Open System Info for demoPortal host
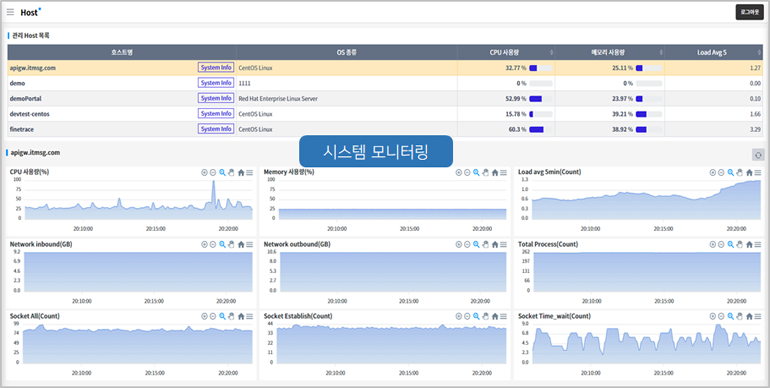The image size is (770, 388). (216, 98)
